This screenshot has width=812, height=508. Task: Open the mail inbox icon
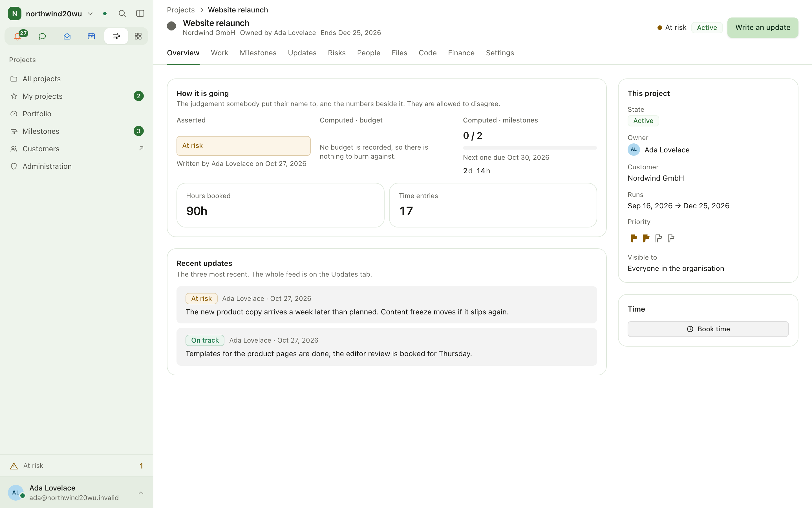(x=67, y=36)
